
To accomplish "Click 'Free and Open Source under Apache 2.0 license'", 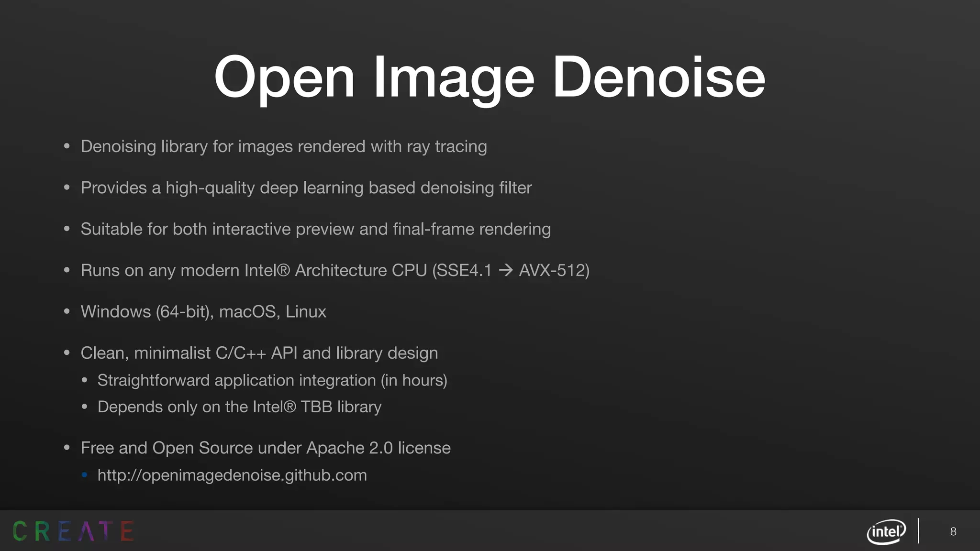I will [266, 448].
